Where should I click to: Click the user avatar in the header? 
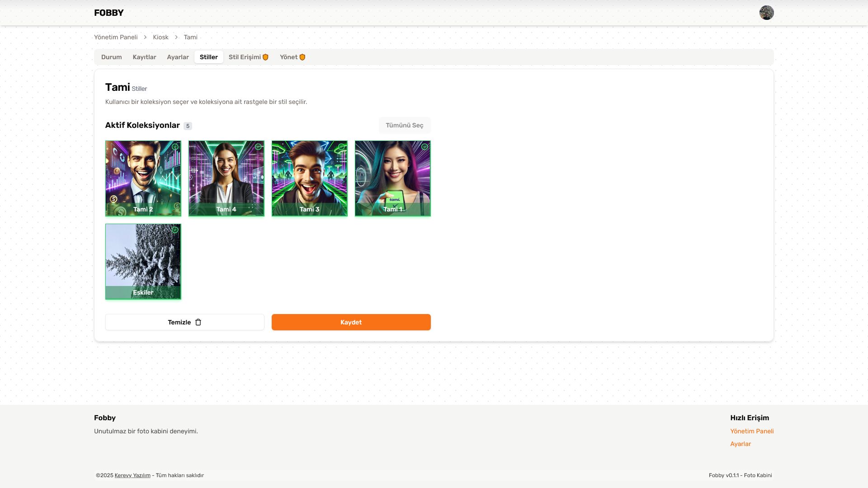(766, 13)
